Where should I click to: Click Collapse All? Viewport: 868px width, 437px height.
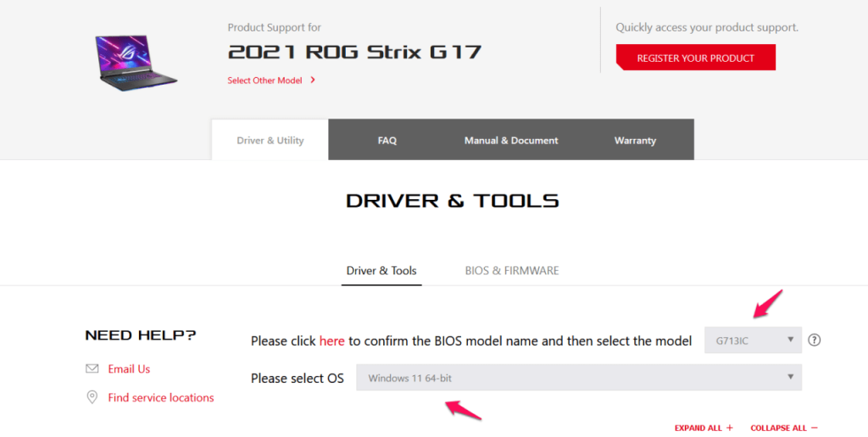click(x=784, y=428)
